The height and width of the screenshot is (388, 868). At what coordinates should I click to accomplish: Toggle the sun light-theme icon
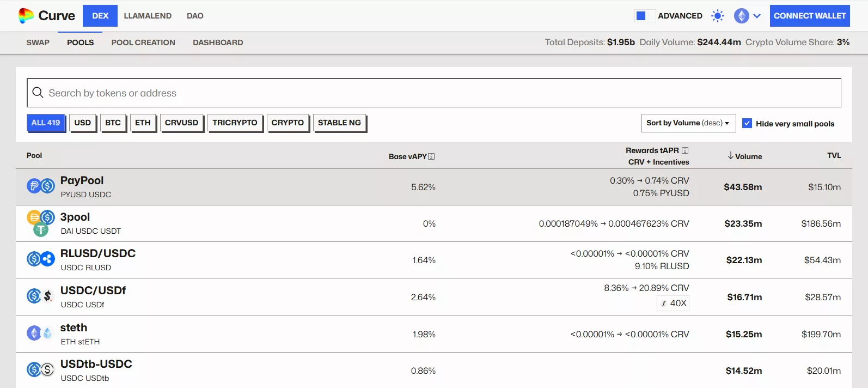pos(718,16)
